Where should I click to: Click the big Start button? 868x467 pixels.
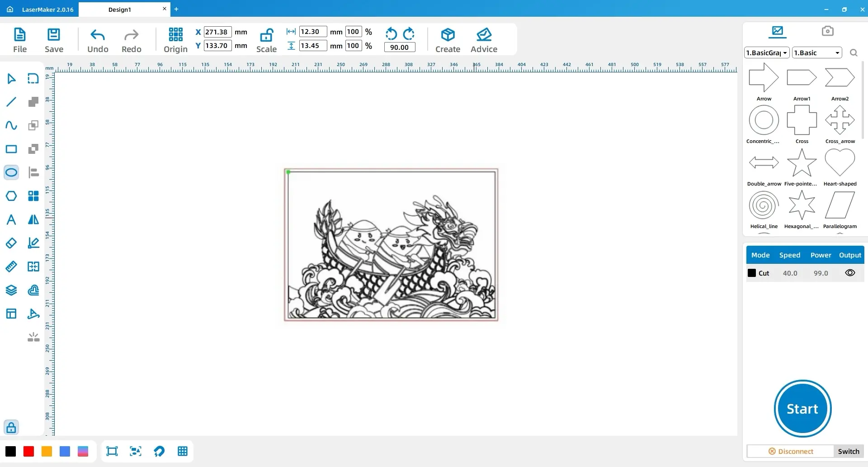802,409
